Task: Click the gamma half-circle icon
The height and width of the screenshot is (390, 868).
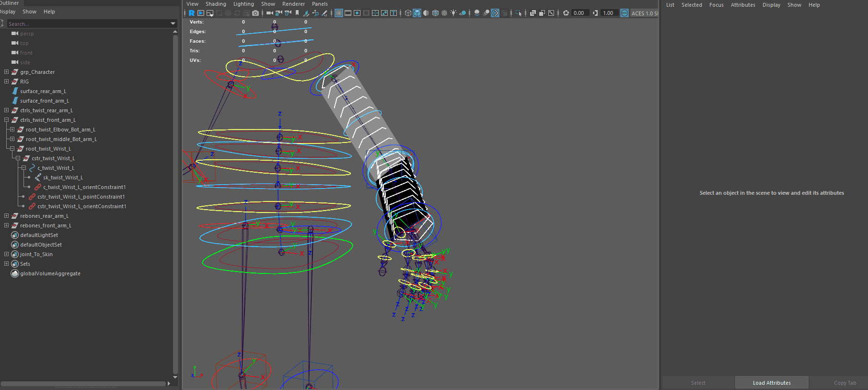Action: 595,13
